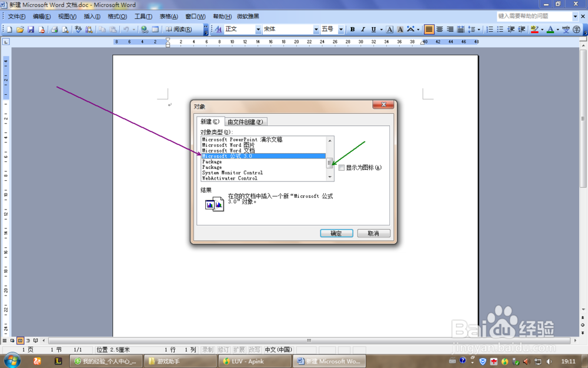This screenshot has height=368, width=588.
Task: Expand the font color dropdown arrow
Action: pyautogui.click(x=557, y=29)
